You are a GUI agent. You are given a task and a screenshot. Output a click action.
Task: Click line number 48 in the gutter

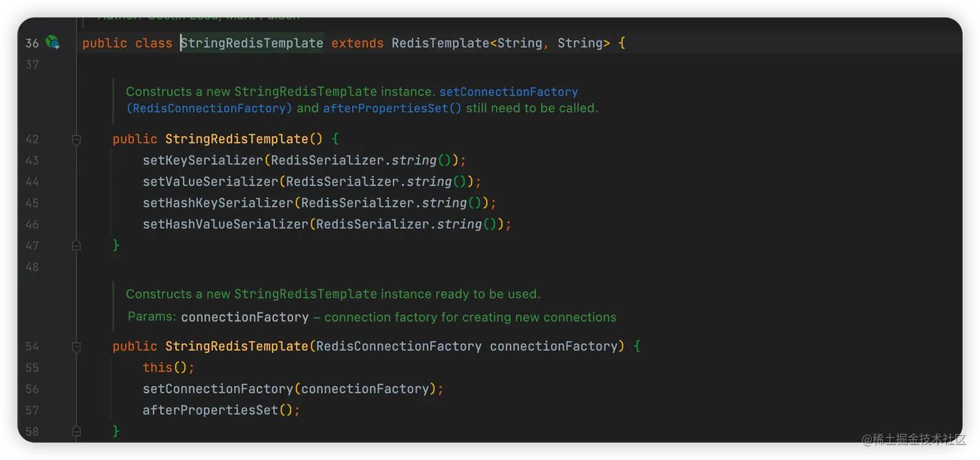click(32, 267)
